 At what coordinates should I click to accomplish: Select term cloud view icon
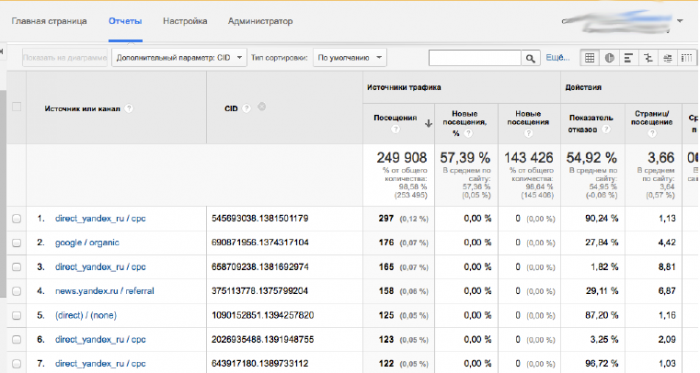[x=667, y=58]
